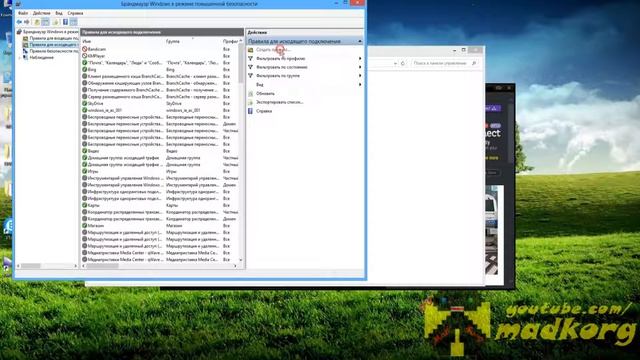The image size is (640, 360).
Task: Select the Магазин rule name
Action: 96,225
